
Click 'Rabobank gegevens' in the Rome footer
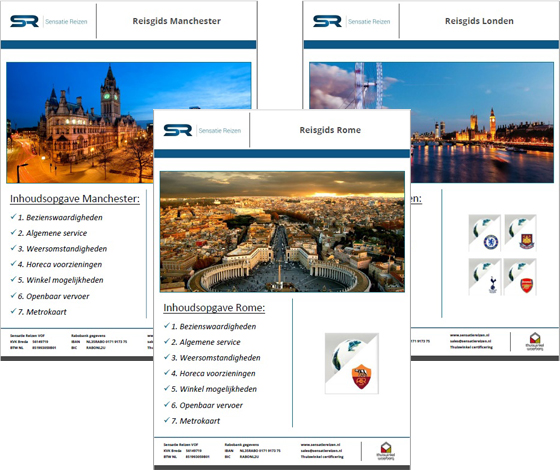[x=242, y=445]
